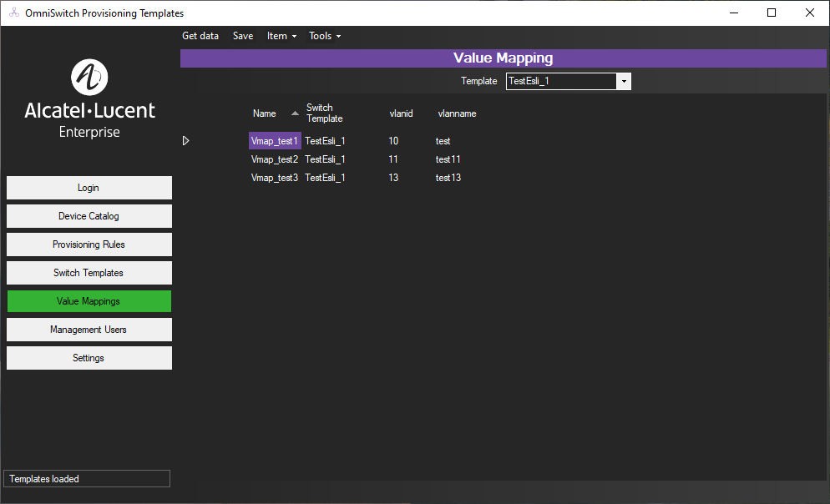This screenshot has height=504, width=830.
Task: Click vlanname value test11
Action: (448, 159)
